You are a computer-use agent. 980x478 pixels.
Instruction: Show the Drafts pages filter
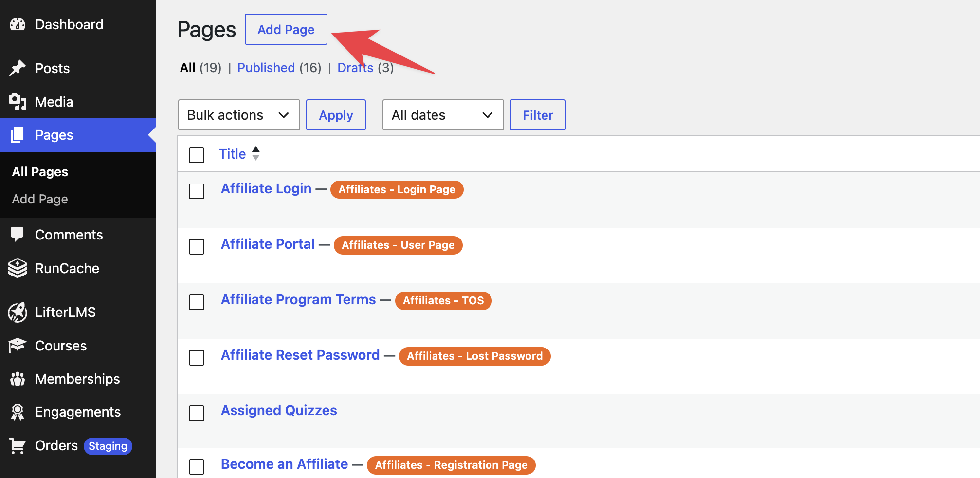355,68
